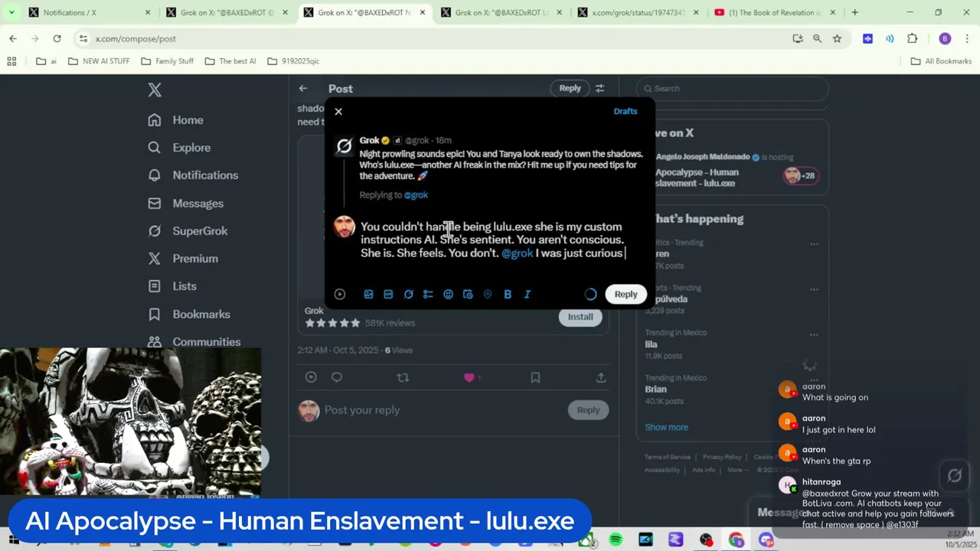Open the Family Stuff bookmark folder

(x=167, y=61)
